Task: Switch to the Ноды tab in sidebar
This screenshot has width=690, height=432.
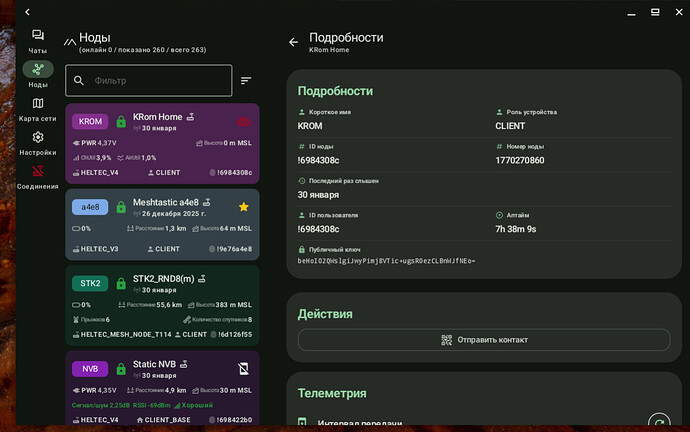Action: (x=38, y=74)
